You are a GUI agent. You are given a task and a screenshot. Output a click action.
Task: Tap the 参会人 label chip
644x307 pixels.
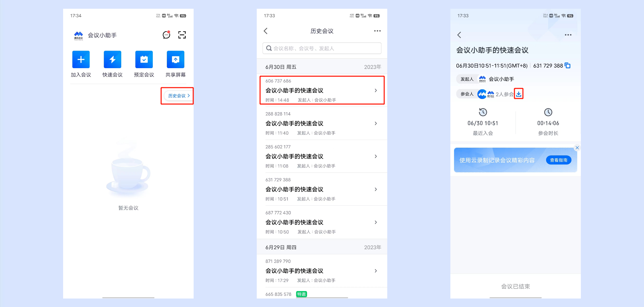tap(467, 94)
